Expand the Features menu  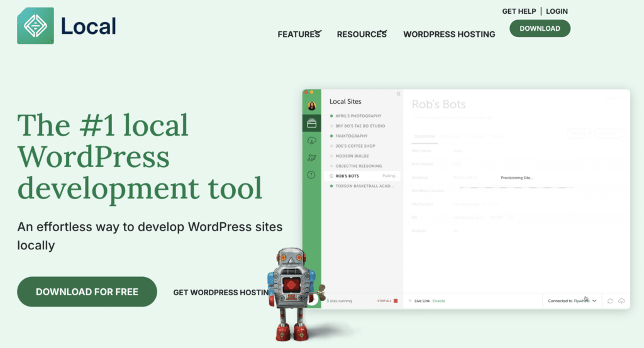coord(299,34)
